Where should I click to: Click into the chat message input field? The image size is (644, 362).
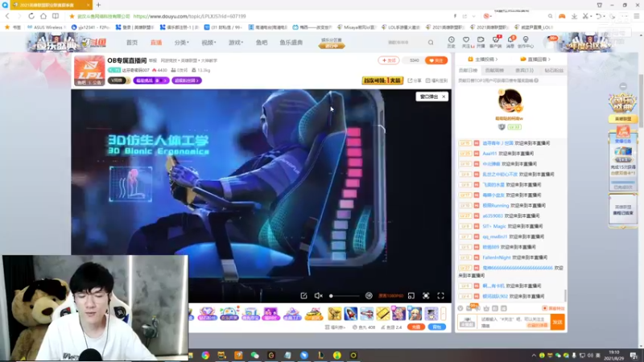coord(513,323)
